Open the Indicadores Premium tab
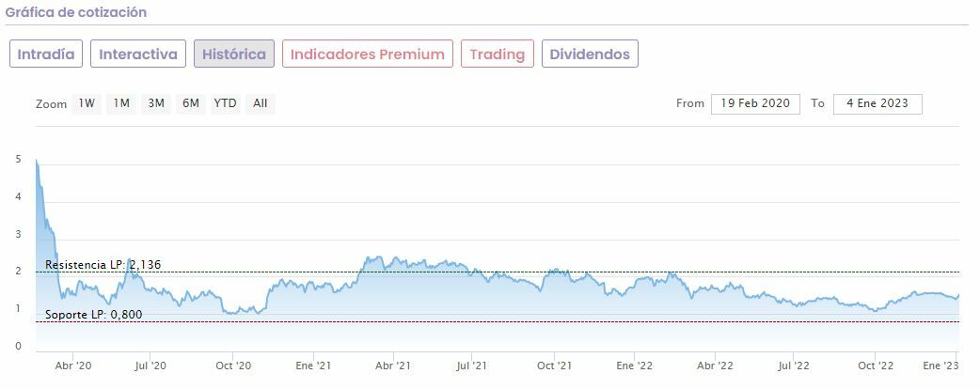This screenshot has height=389, width=980. pos(367,54)
